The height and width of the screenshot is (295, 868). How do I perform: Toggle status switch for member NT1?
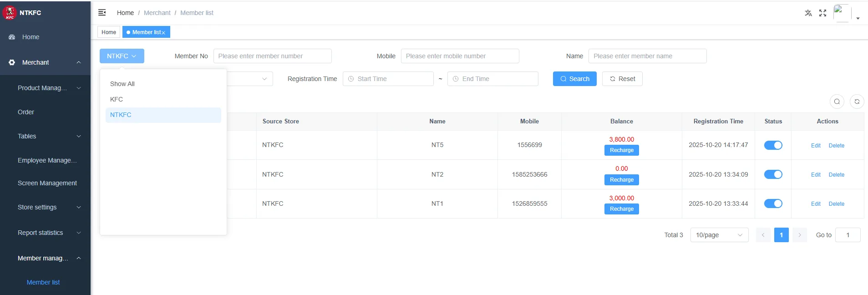click(x=773, y=203)
